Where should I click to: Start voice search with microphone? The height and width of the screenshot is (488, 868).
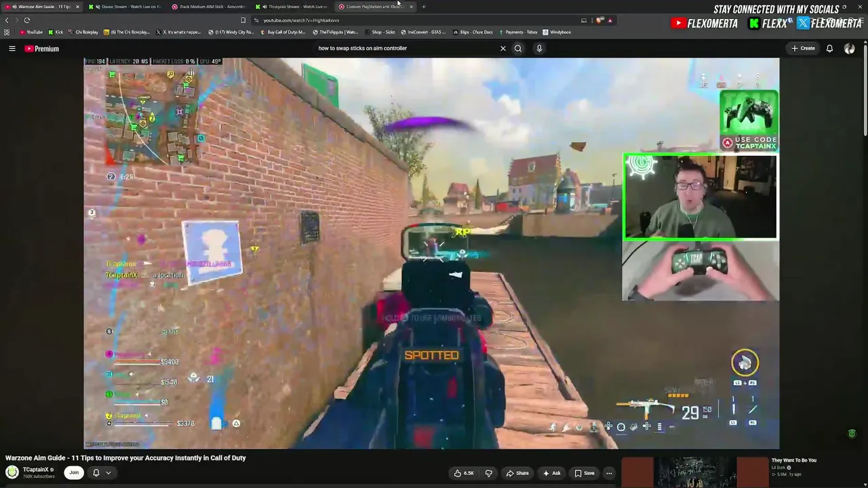click(x=539, y=48)
